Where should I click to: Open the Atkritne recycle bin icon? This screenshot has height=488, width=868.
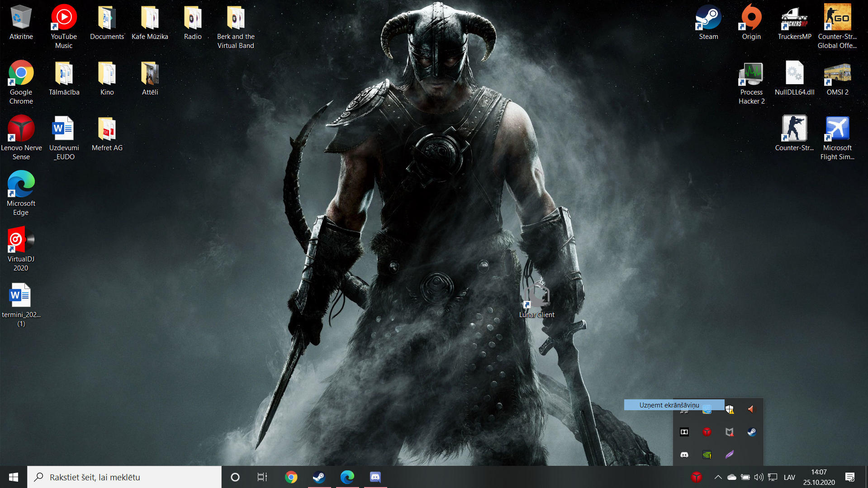coord(21,23)
